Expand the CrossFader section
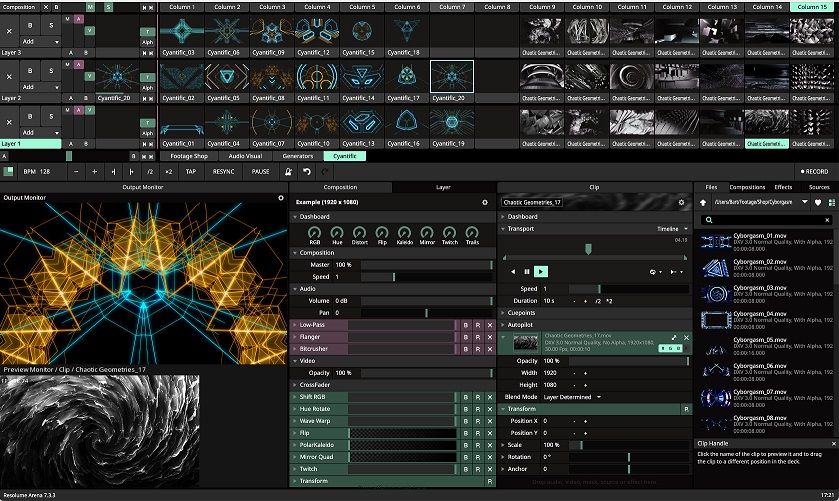The width and height of the screenshot is (839, 501). tap(295, 385)
